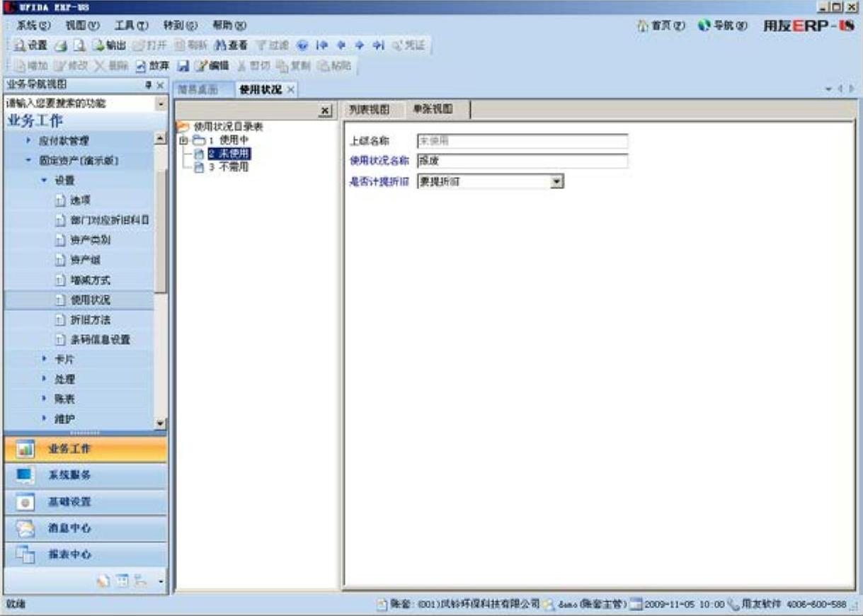Close the 使用状况 directory tree pane

[x=326, y=111]
